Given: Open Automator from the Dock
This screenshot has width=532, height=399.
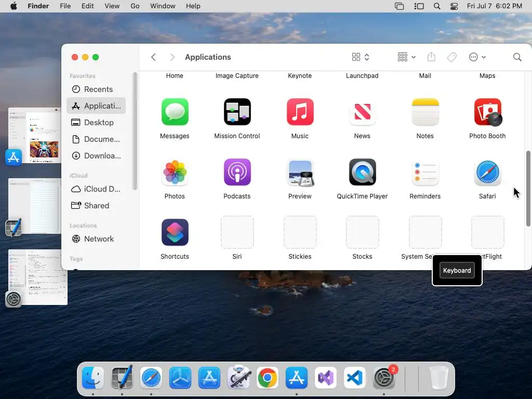Looking at the screenshot, I should tap(238, 377).
